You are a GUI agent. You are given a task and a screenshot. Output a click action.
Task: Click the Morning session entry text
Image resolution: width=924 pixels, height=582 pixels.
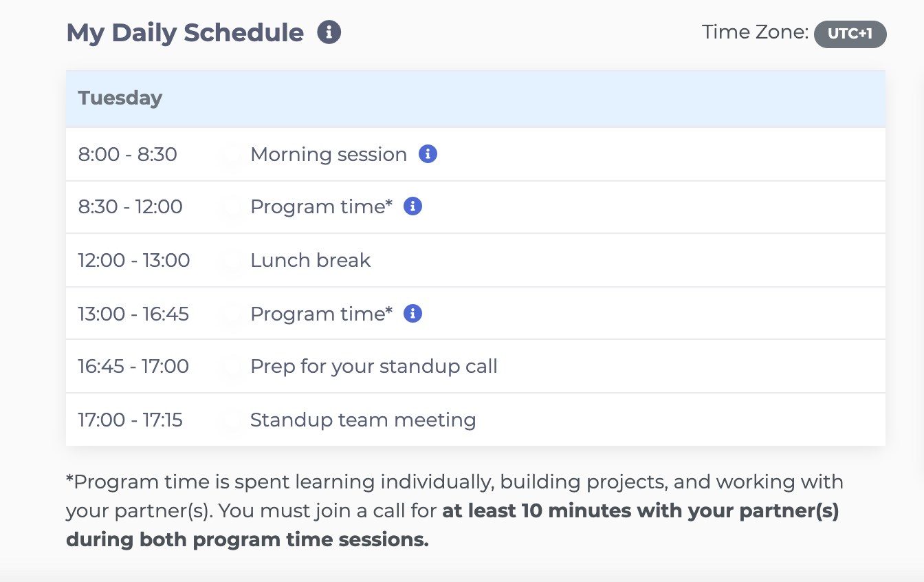(x=329, y=154)
